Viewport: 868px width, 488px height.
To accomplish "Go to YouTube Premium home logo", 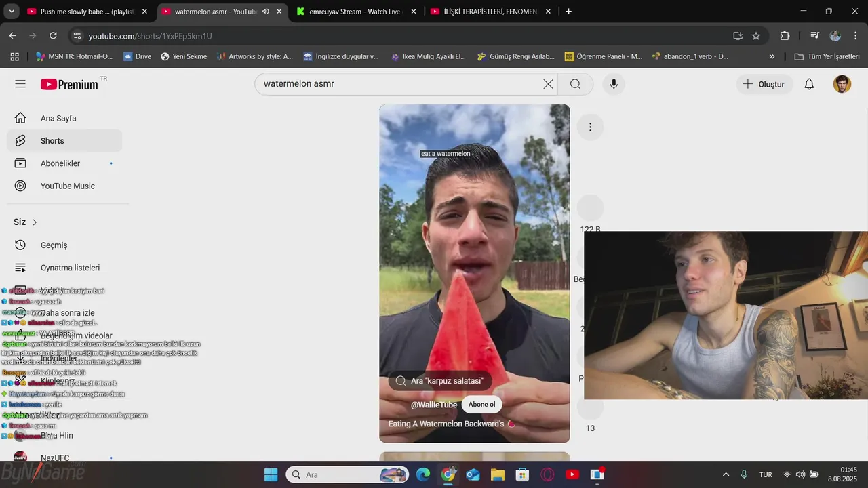I will [x=69, y=84].
